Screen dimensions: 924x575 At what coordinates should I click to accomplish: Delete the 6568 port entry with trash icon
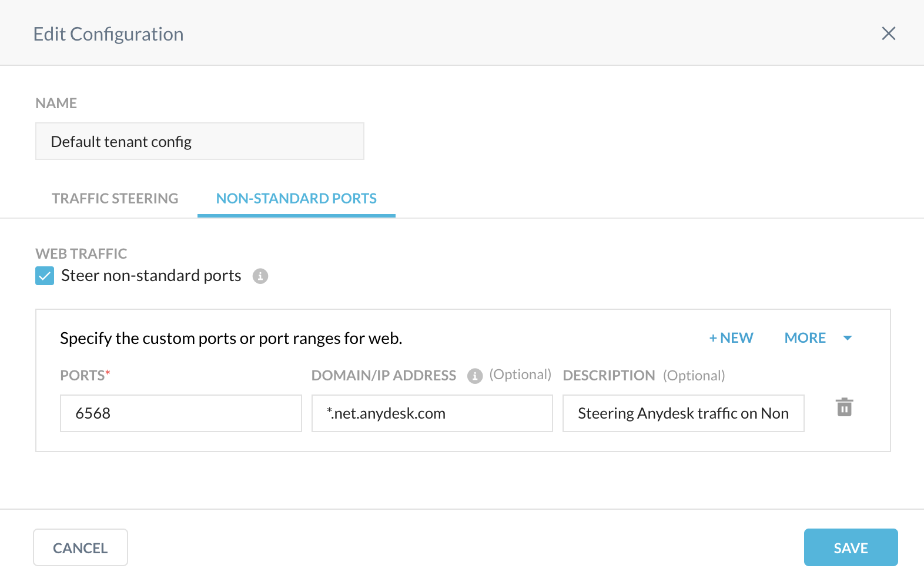(x=845, y=407)
